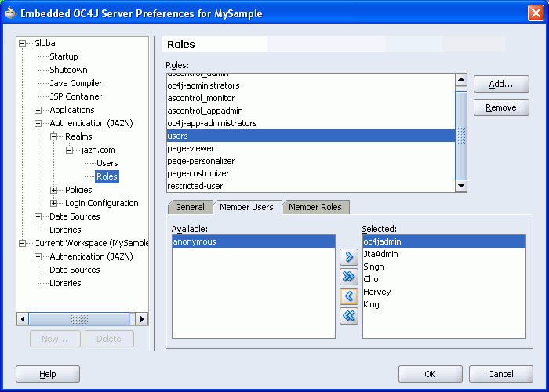
Task: Select Roles under jazn.com
Action: coord(107,176)
